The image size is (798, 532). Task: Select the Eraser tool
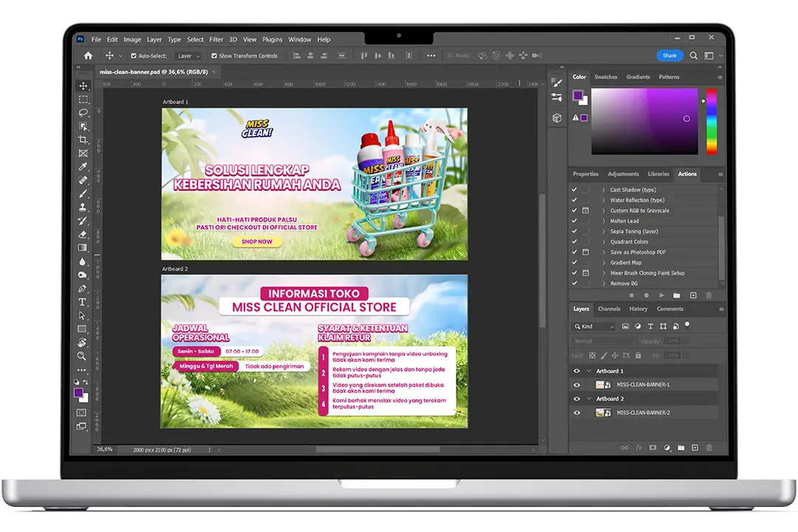pos(83,234)
